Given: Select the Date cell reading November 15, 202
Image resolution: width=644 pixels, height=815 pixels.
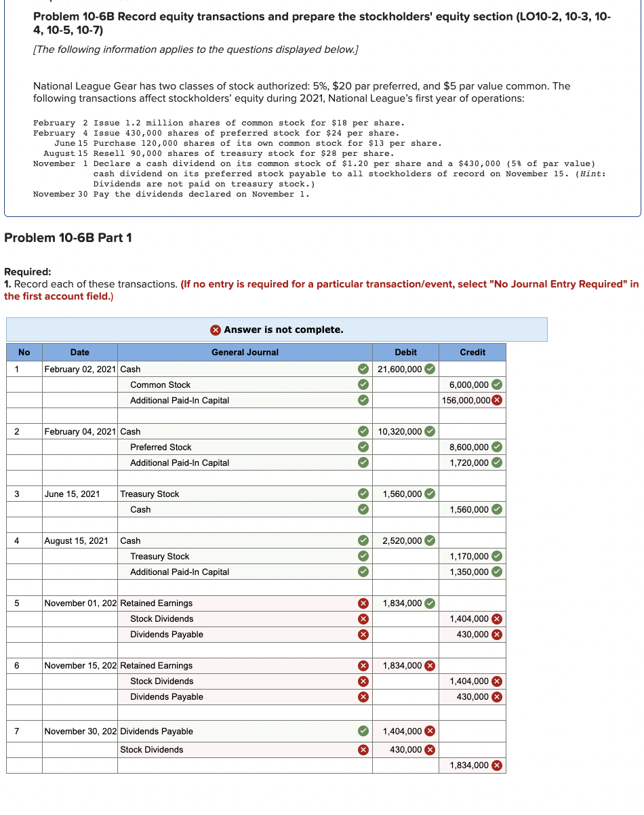Looking at the screenshot, I should point(79,665).
